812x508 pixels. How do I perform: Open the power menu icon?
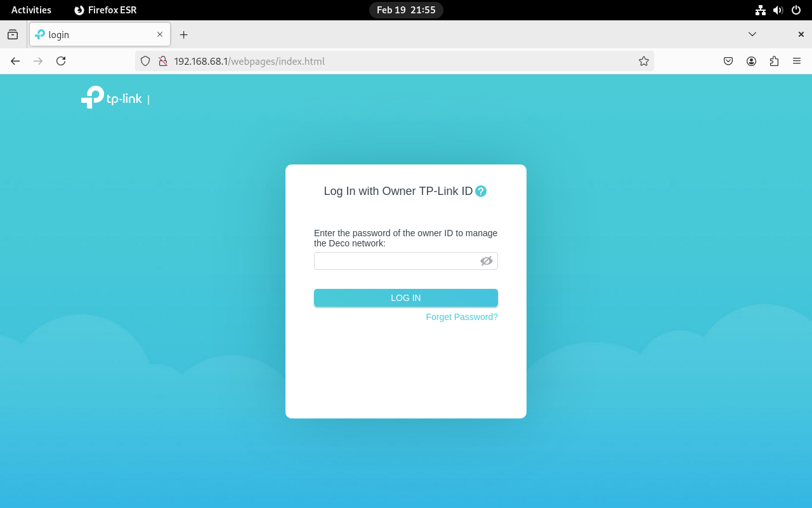(x=796, y=10)
